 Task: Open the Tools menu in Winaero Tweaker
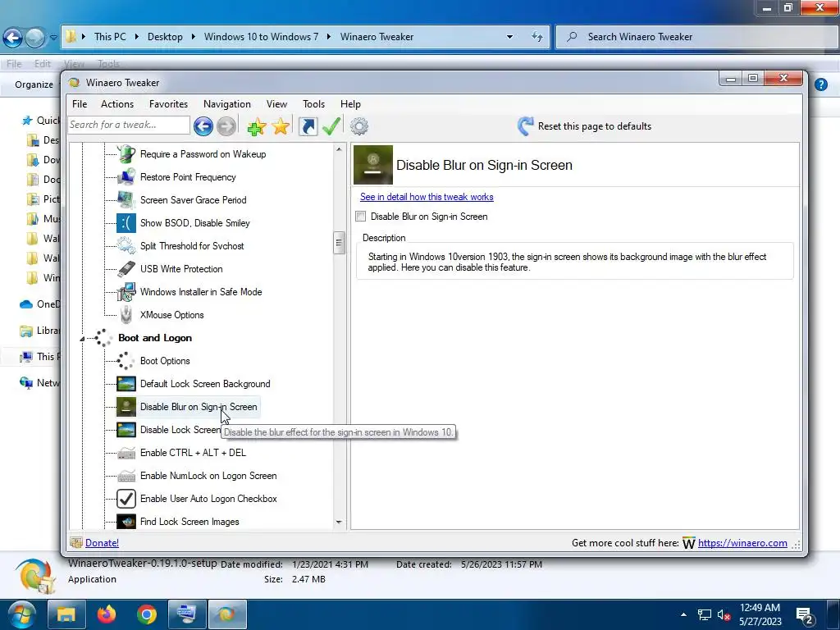point(313,104)
